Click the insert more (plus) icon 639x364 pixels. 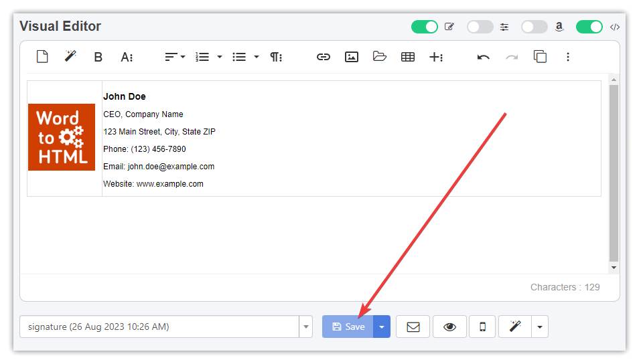click(x=435, y=57)
